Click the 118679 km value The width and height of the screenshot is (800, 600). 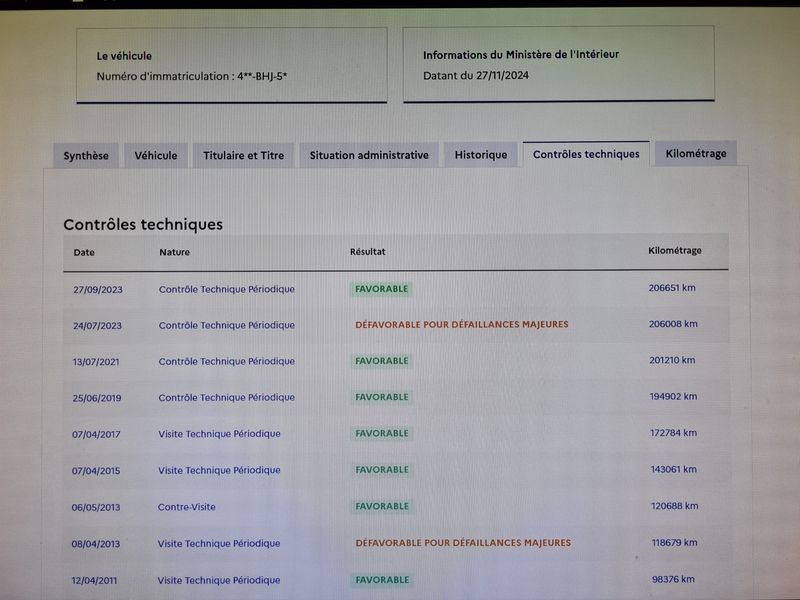coord(674,543)
